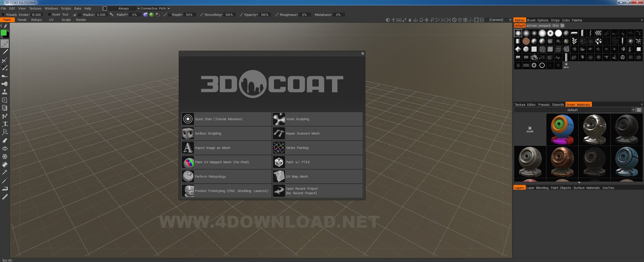Click the Voxel Sculpting icon
Image resolution: width=644 pixels, height=262 pixels.
[x=279, y=119]
